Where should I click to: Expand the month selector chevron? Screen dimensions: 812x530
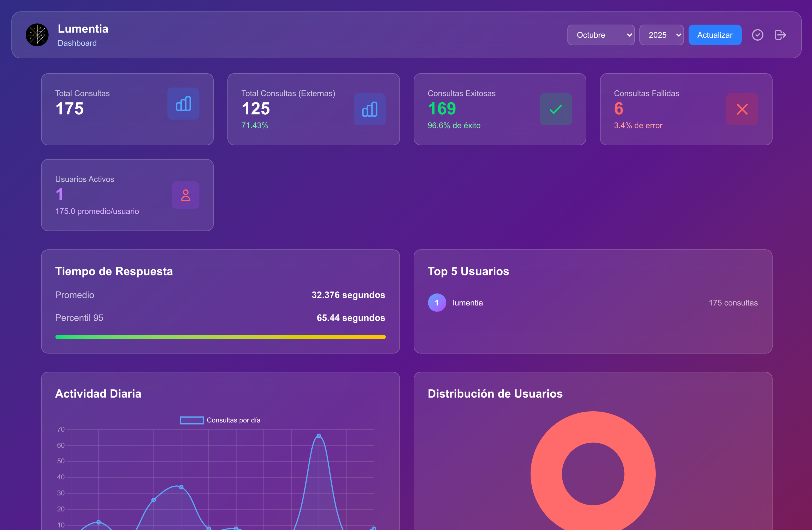click(629, 35)
